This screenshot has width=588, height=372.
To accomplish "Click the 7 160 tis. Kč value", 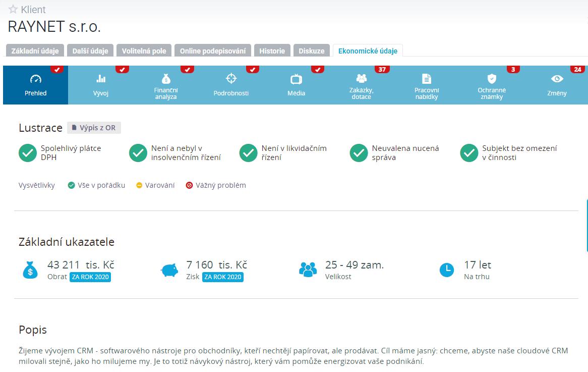I will 217,264.
